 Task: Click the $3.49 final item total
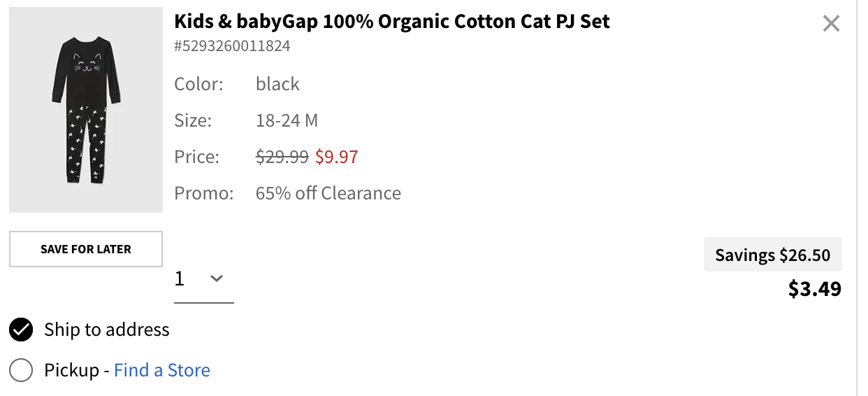click(814, 288)
